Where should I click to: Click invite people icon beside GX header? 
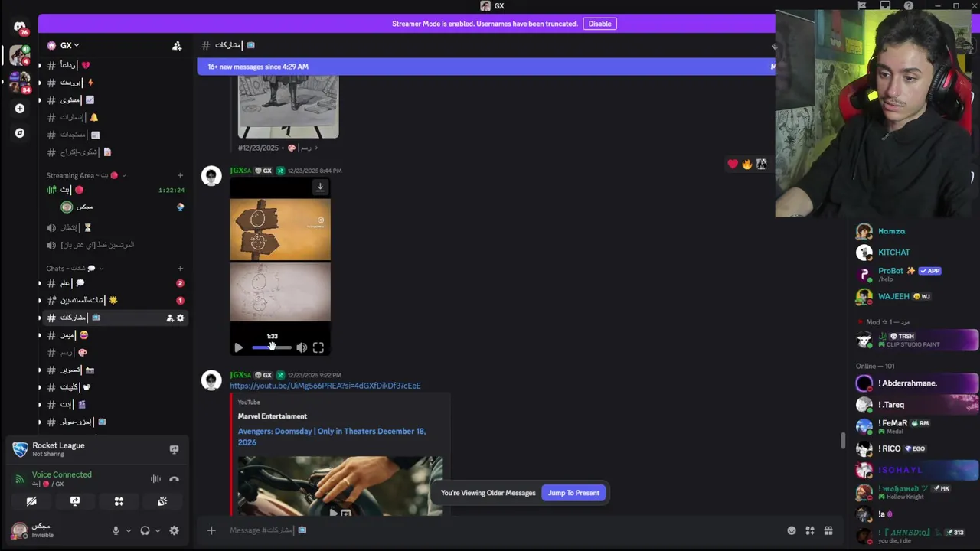coord(177,46)
